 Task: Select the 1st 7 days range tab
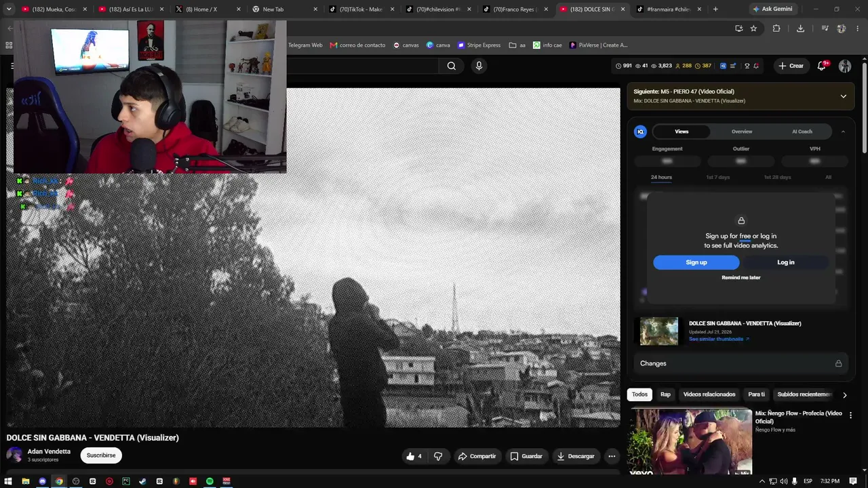pos(718,178)
